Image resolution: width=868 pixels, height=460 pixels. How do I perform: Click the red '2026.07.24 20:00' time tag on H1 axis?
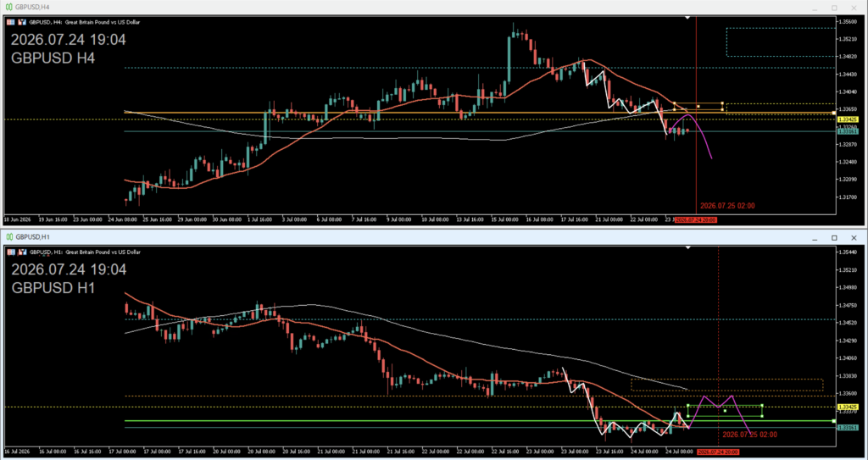tap(718, 452)
